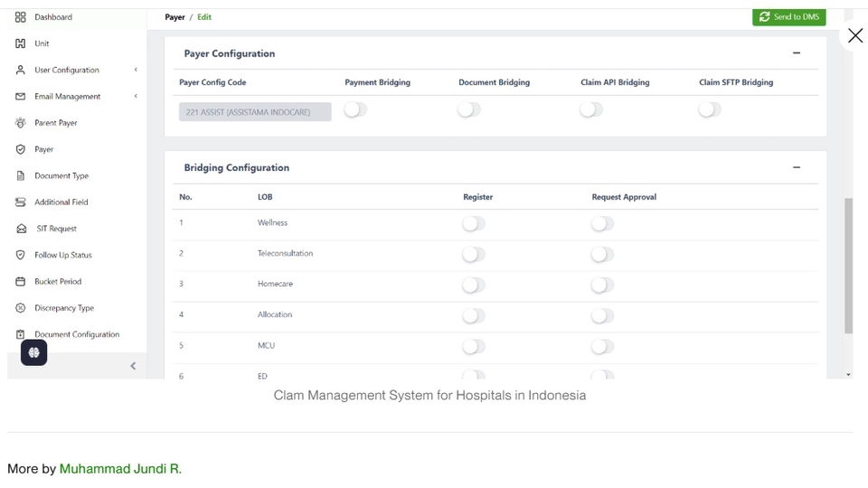Viewport: 868px width, 488px height.
Task: Switch on Register for Homecare
Action: point(474,285)
